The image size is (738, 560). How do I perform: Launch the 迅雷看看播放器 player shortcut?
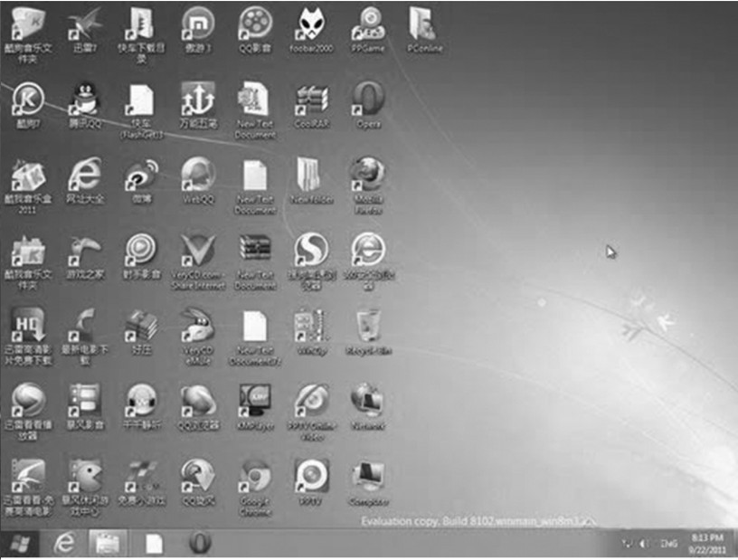[x=28, y=413]
